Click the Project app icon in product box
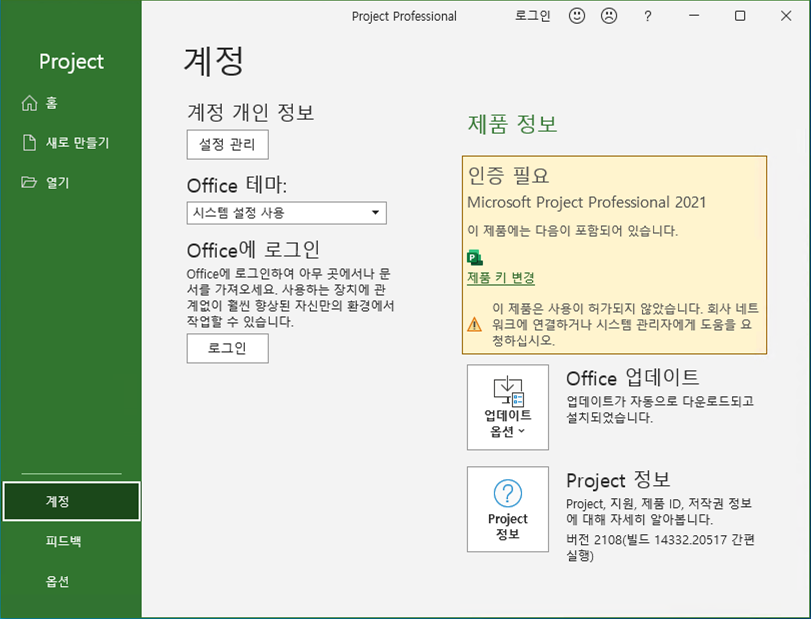Image resolution: width=811 pixels, height=619 pixels. [475, 257]
